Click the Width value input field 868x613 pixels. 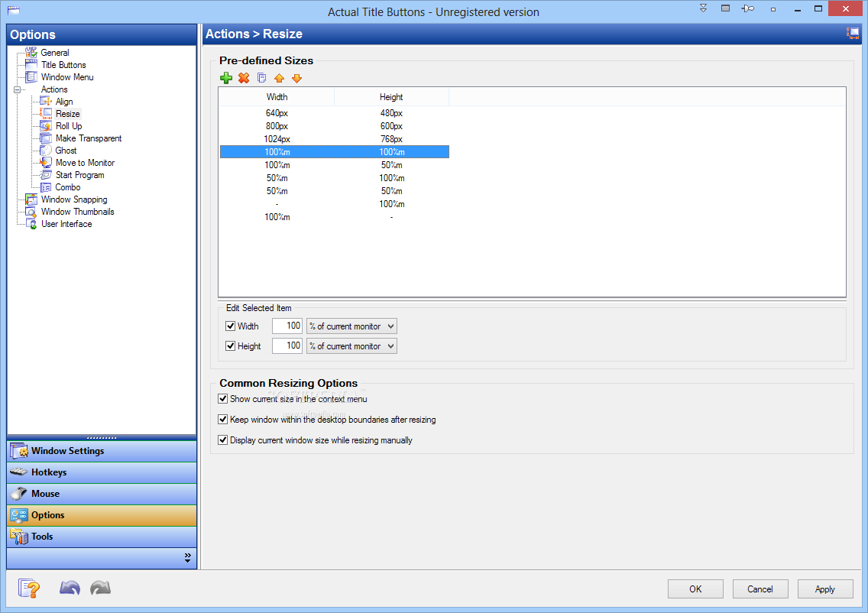coord(287,326)
